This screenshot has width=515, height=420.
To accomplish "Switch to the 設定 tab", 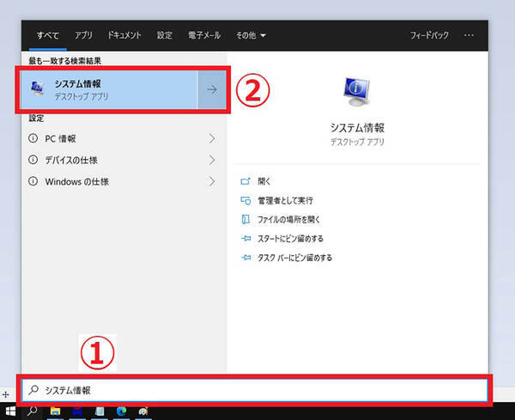I will point(165,35).
